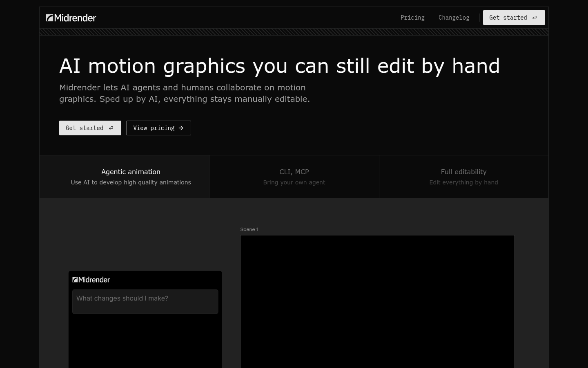Click the header Get started button
The width and height of the screenshot is (588, 368).
pos(514,18)
